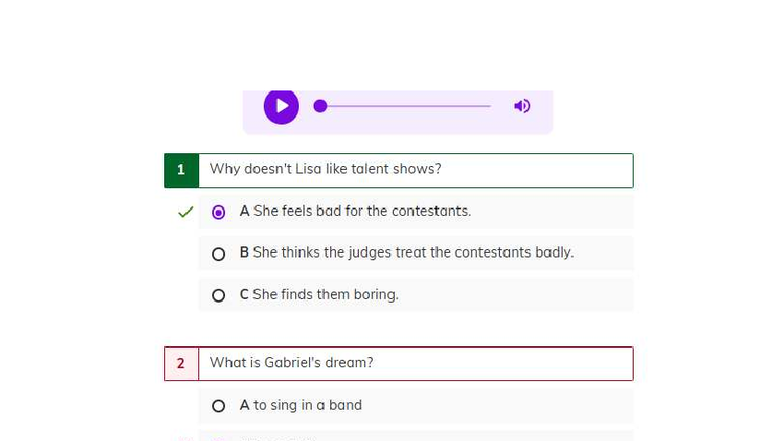The height and width of the screenshot is (441, 784).
Task: Select radio for 'A to sing in a band'
Action: point(218,406)
